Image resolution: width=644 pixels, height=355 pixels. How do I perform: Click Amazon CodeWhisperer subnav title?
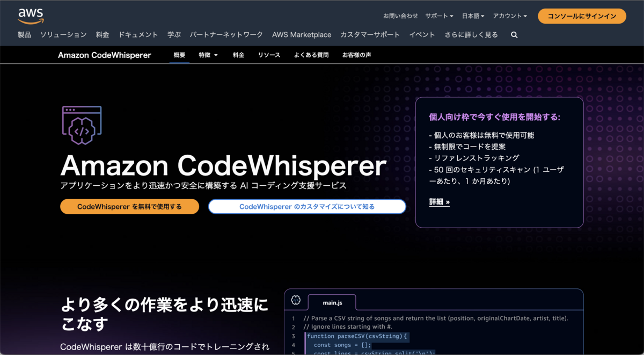[x=105, y=55]
